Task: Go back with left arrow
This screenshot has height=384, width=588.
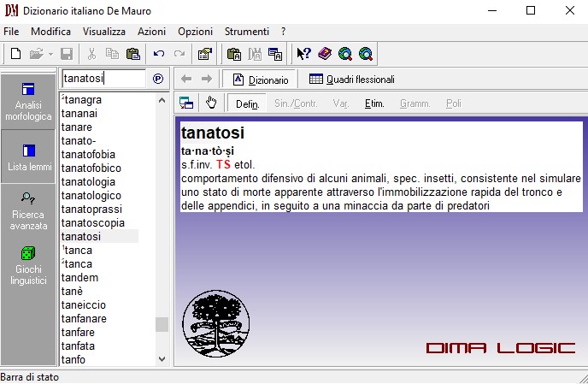Action: point(186,79)
